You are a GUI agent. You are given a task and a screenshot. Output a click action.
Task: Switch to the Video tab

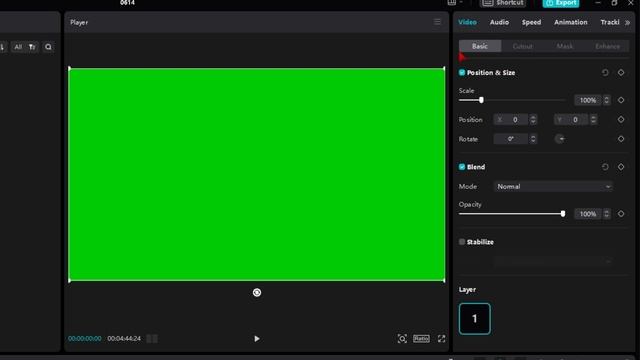(467, 22)
